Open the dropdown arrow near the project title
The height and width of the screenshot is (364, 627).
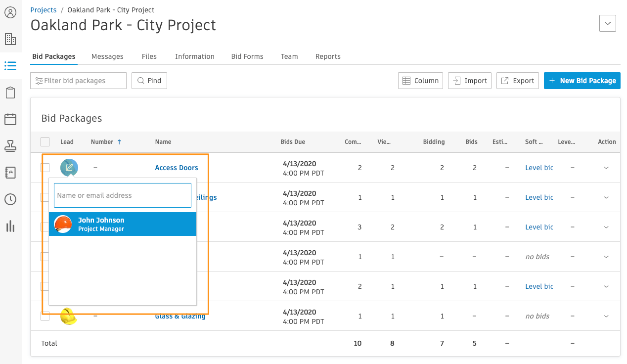(607, 23)
